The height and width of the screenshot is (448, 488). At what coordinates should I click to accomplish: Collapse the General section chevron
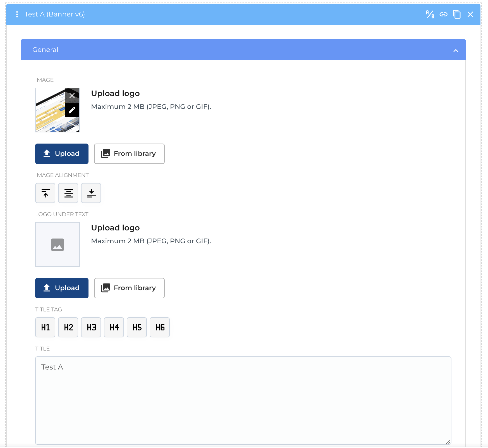tap(456, 51)
